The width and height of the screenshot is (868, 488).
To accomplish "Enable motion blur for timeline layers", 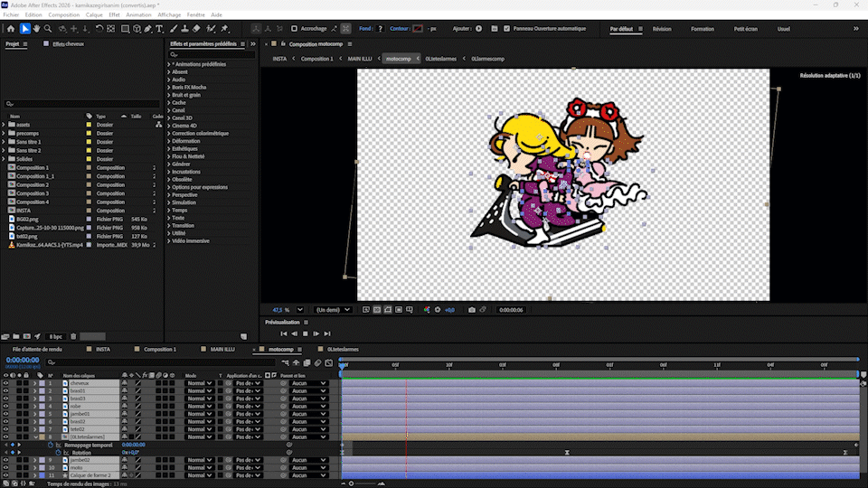I will 317,363.
